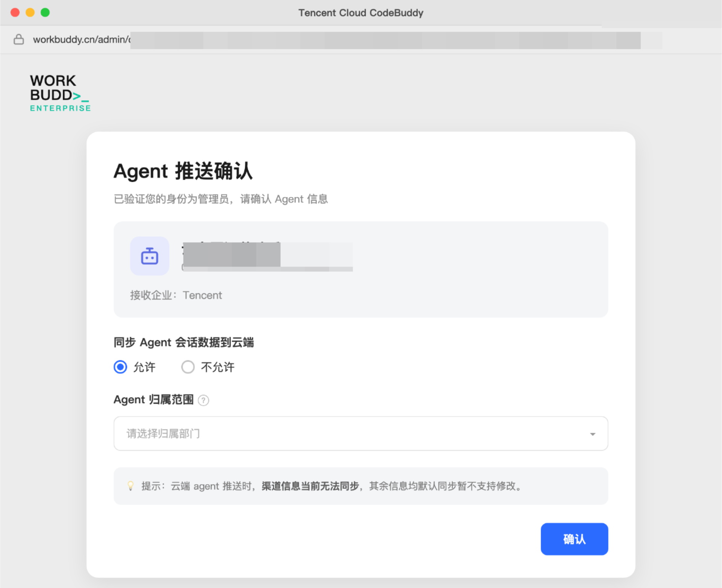Click the lock icon in the address bar

(x=19, y=39)
